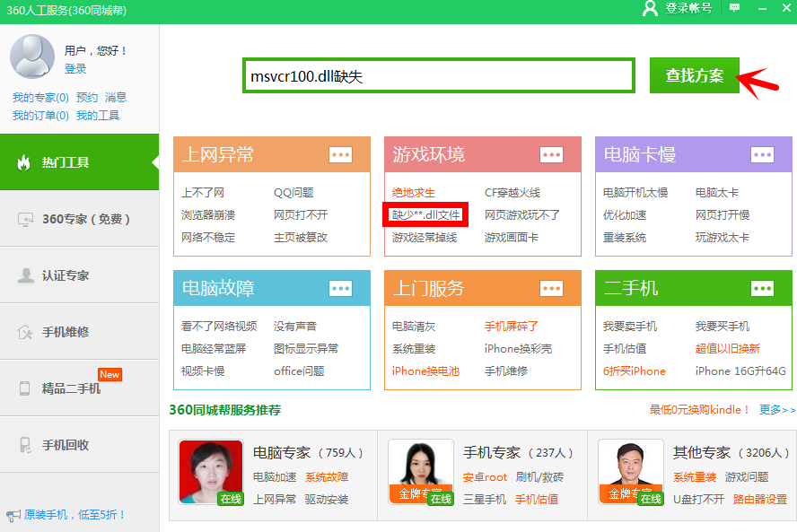Open the feedback speech bubble icon

coord(734,7)
